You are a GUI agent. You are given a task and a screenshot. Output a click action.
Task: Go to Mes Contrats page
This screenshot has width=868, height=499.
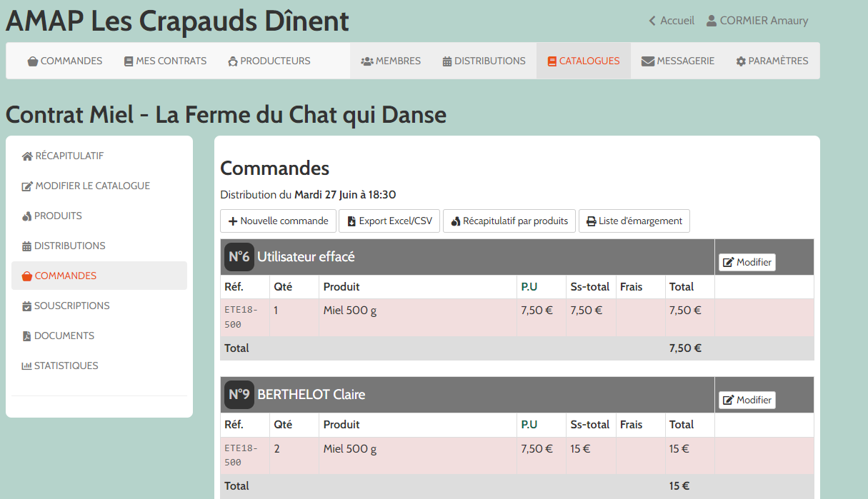tap(165, 61)
